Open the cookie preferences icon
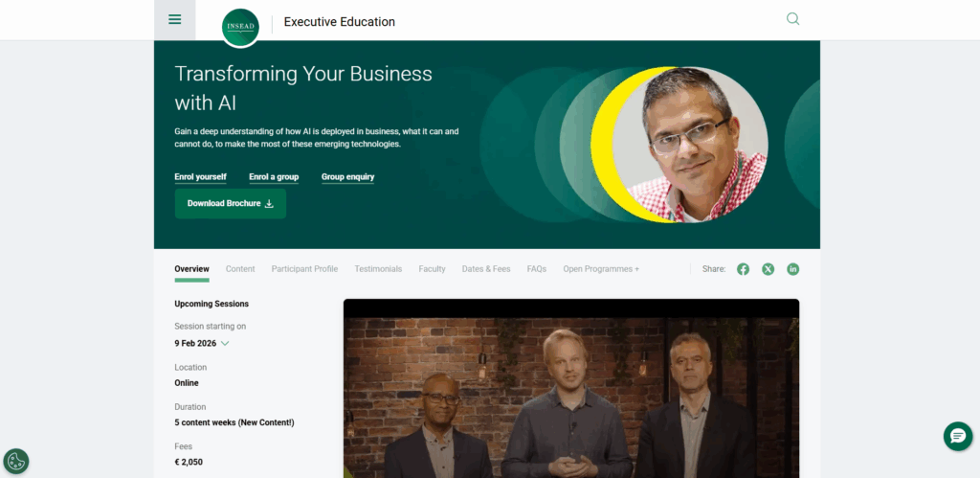 click(16, 461)
